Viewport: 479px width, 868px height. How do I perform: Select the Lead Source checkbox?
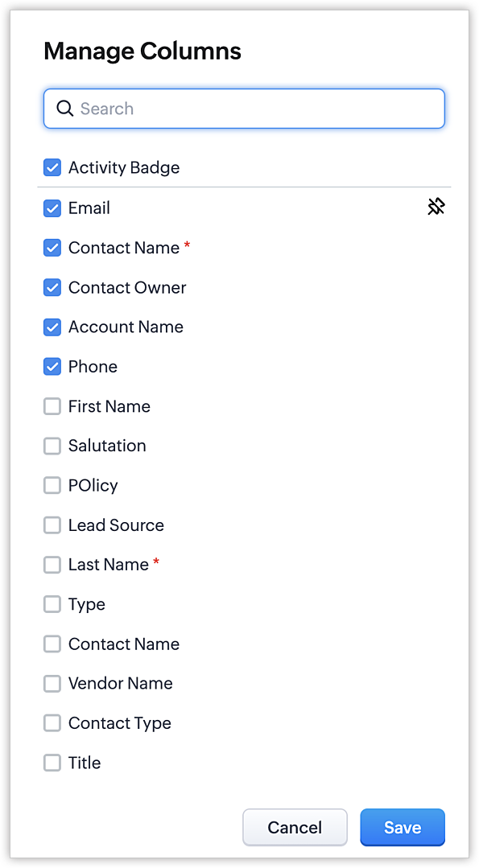(x=52, y=525)
